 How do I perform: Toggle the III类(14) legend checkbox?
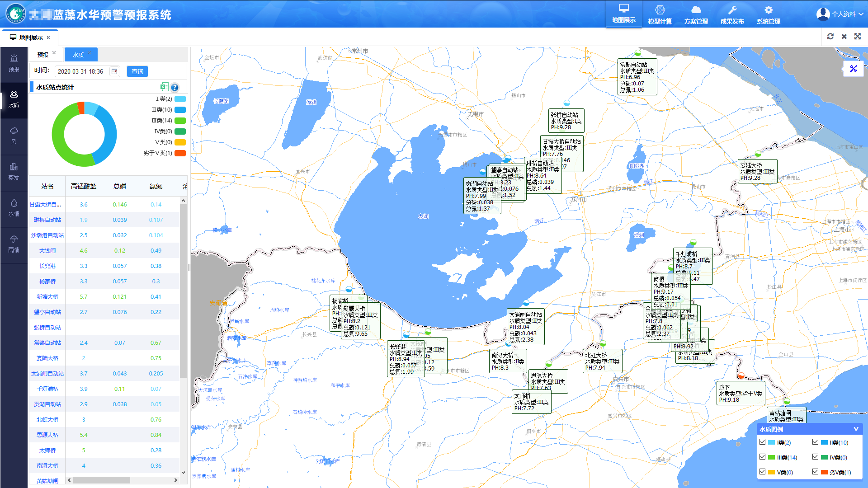coord(763,457)
